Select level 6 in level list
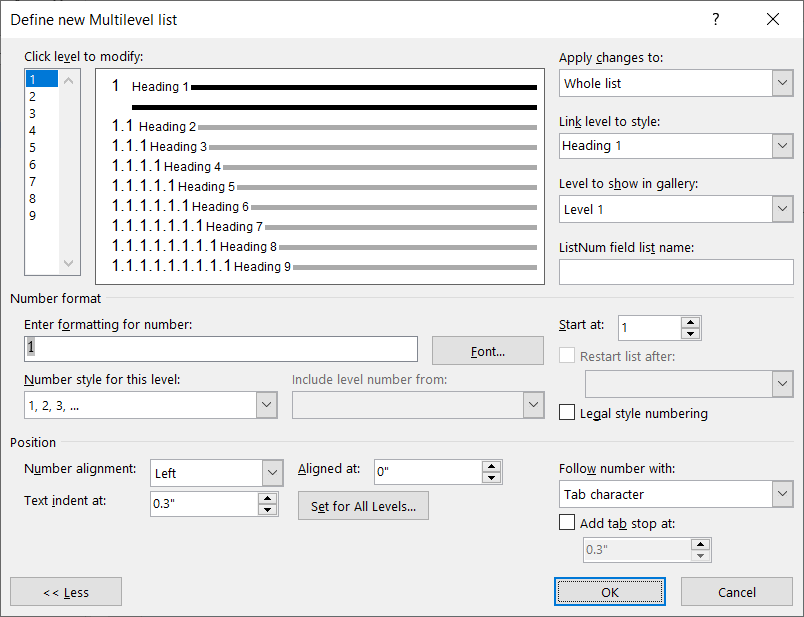Screen dimensions: 804x617 pos(42,165)
